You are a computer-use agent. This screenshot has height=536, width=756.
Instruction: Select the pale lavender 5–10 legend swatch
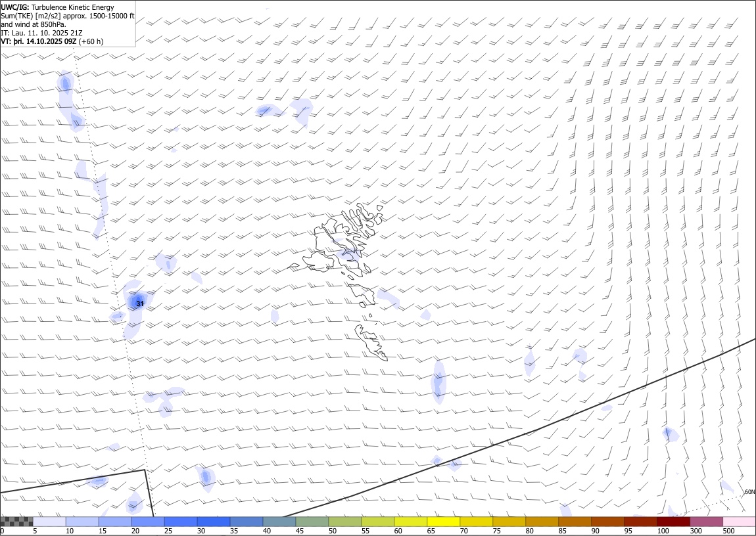[50, 522]
